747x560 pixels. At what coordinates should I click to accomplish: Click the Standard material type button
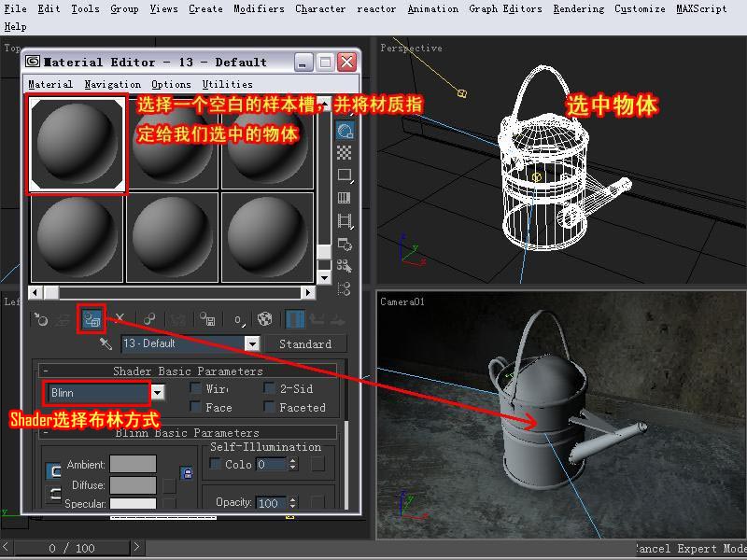click(x=305, y=343)
